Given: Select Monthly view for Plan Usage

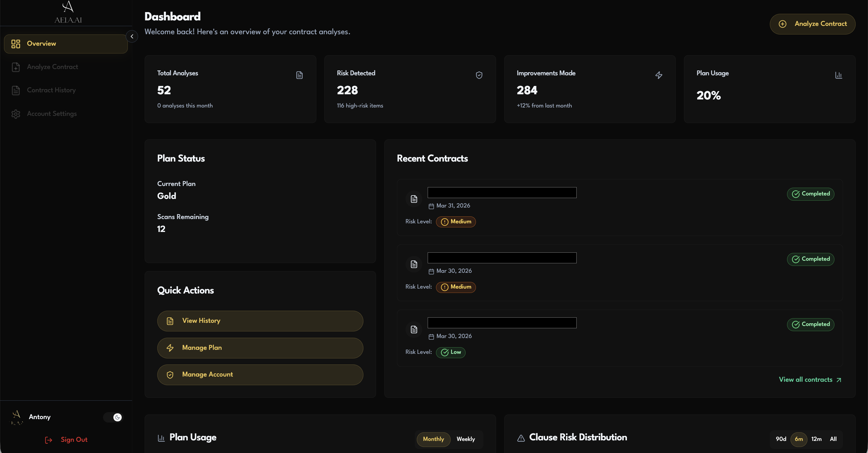Looking at the screenshot, I should coord(433,439).
